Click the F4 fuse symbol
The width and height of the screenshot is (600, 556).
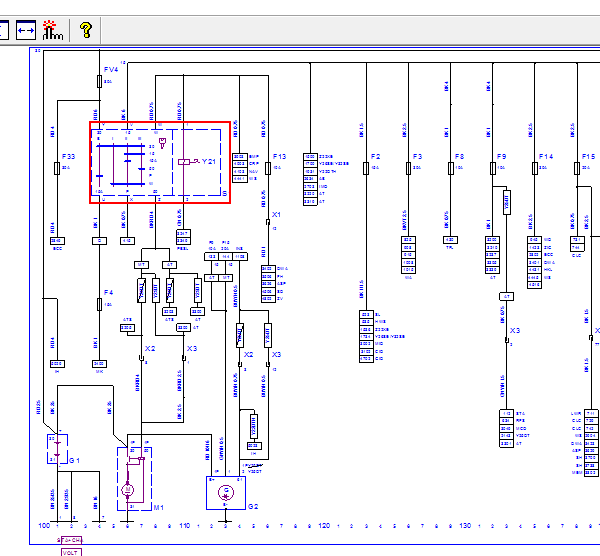coord(99,305)
